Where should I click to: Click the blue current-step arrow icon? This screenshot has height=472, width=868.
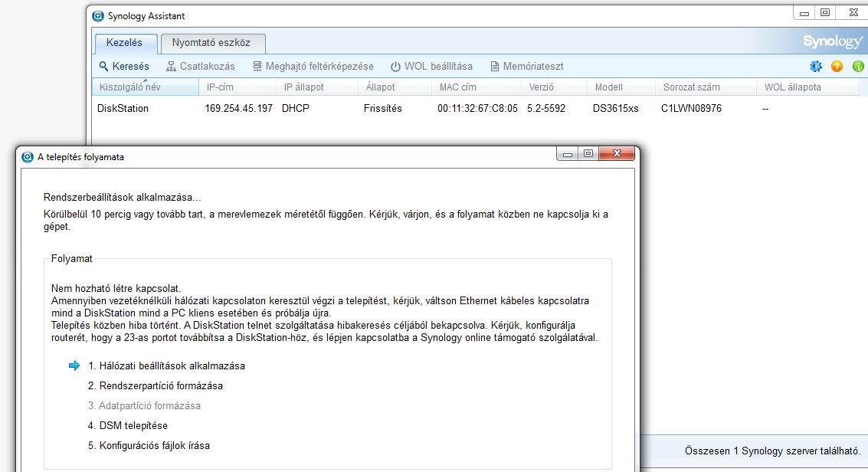(74, 365)
